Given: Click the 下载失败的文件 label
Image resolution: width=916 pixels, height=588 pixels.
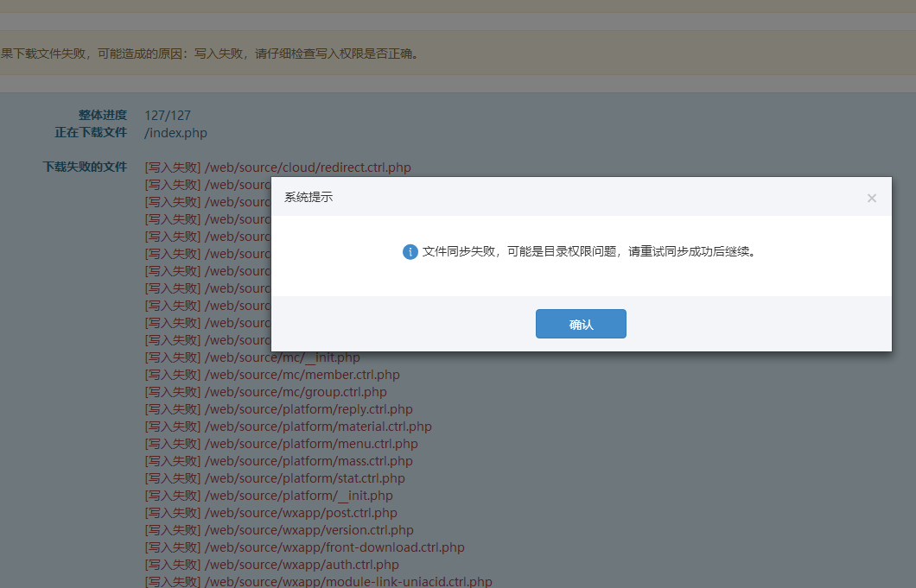Looking at the screenshot, I should click(85, 167).
